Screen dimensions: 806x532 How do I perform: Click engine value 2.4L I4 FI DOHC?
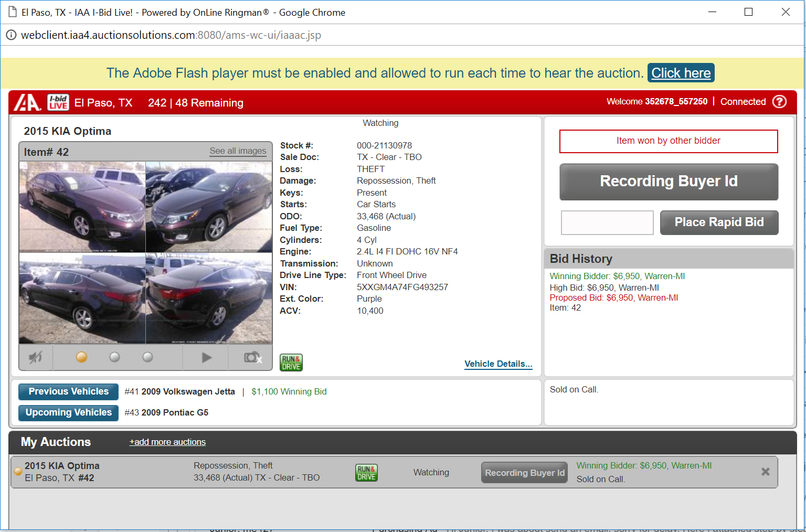[x=407, y=251]
